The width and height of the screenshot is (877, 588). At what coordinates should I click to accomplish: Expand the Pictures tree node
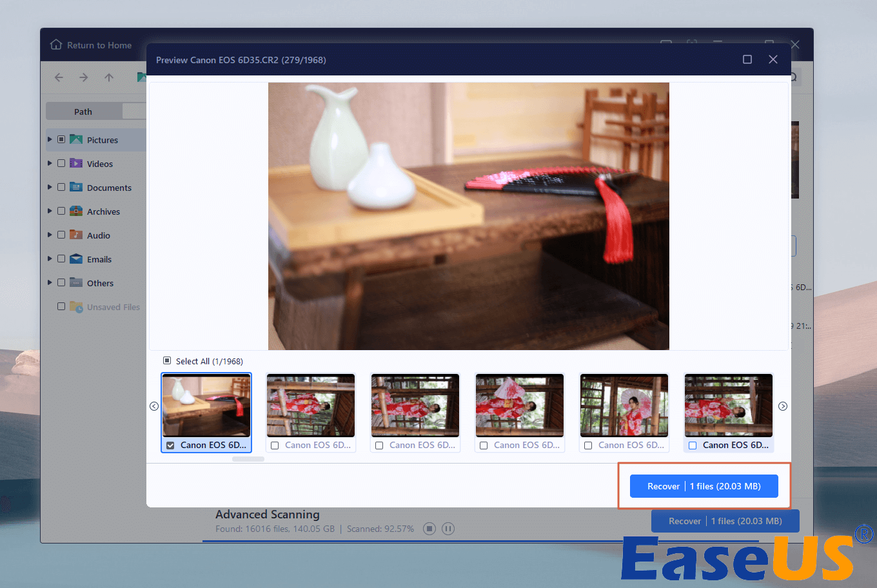pyautogui.click(x=50, y=139)
